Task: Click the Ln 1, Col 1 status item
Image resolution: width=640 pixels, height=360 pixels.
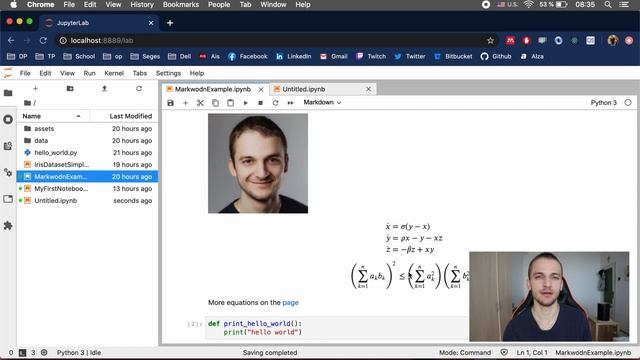Action: [532, 353]
